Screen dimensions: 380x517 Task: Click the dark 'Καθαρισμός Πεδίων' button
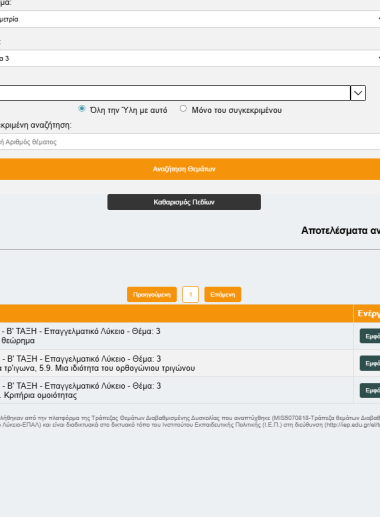[184, 202]
